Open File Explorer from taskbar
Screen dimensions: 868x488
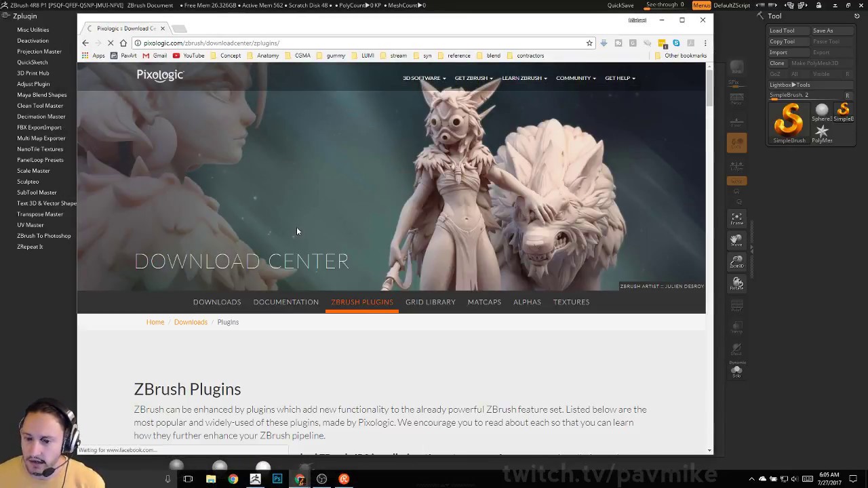(x=211, y=479)
